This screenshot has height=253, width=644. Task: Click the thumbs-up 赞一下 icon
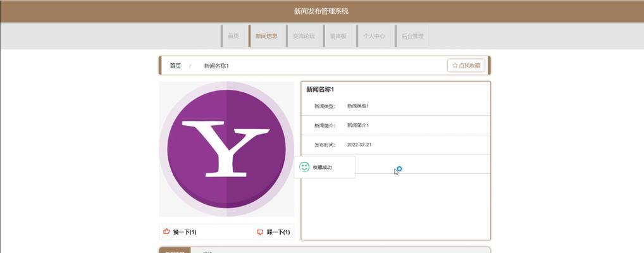(x=166, y=231)
